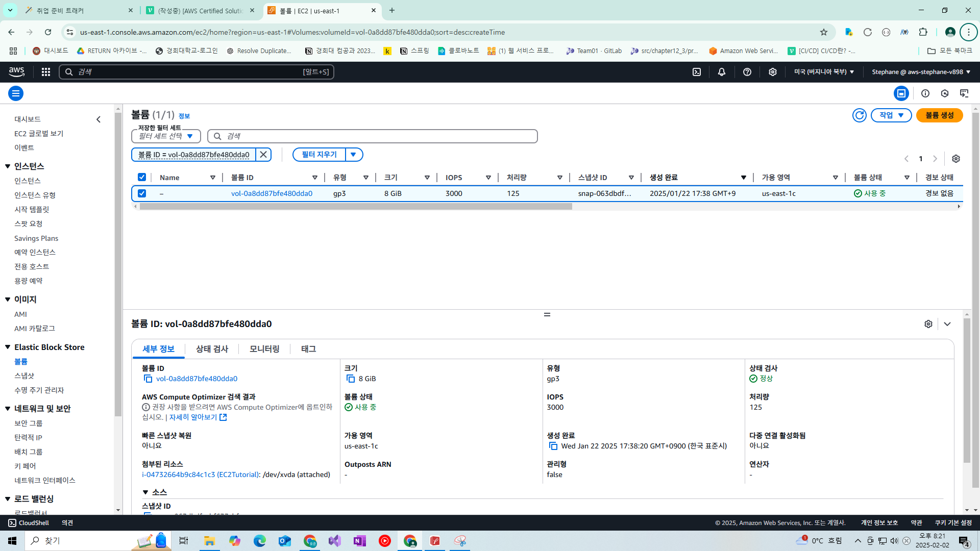Expand the region selector 미국 (버지니아 북부)
The image size is (980, 551).
click(x=824, y=72)
